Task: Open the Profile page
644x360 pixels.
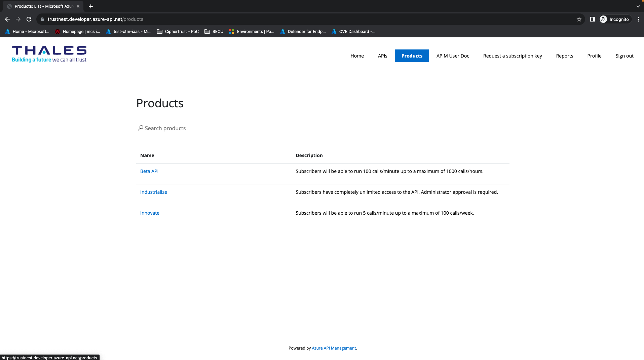Action: (594, 56)
